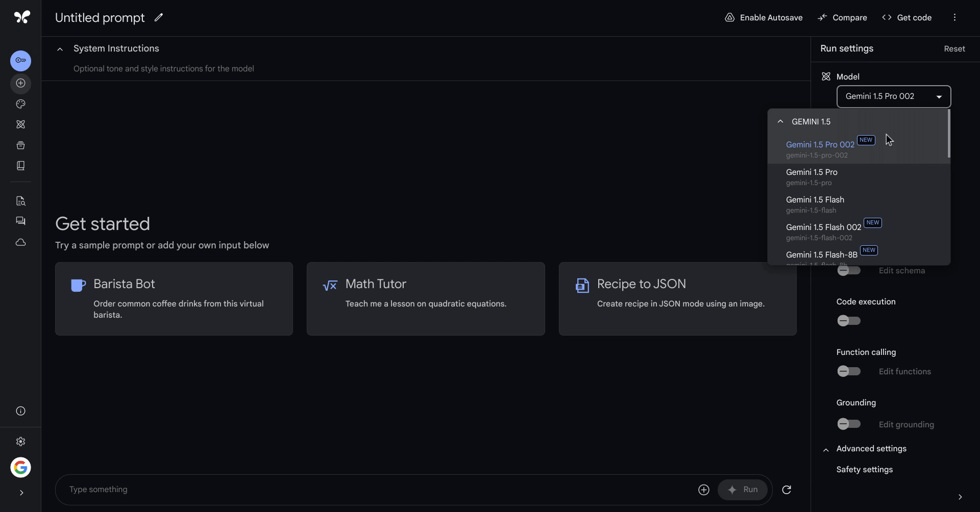
Task: Enable the Grounding toggle
Action: (x=848, y=424)
